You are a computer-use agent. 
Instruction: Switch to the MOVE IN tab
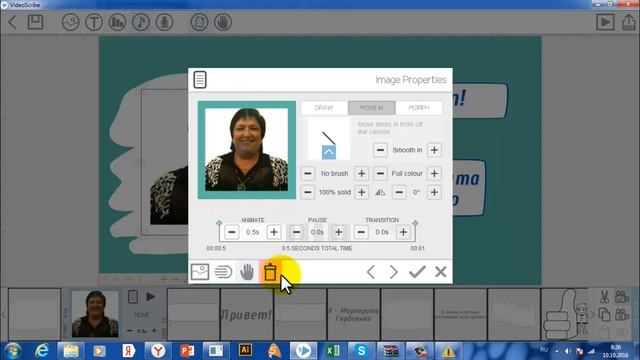371,108
